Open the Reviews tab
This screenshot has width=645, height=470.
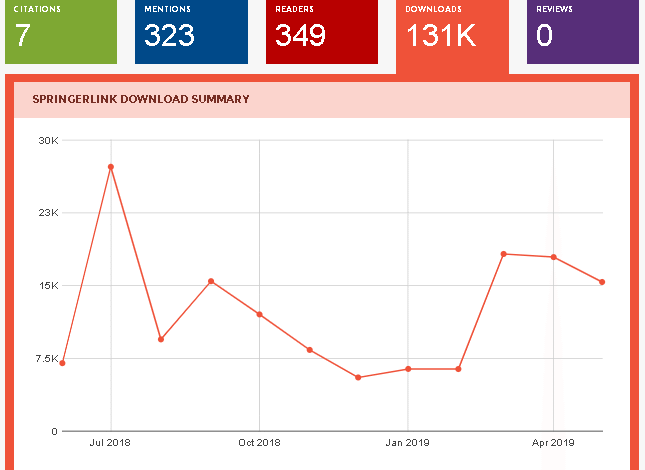click(583, 32)
